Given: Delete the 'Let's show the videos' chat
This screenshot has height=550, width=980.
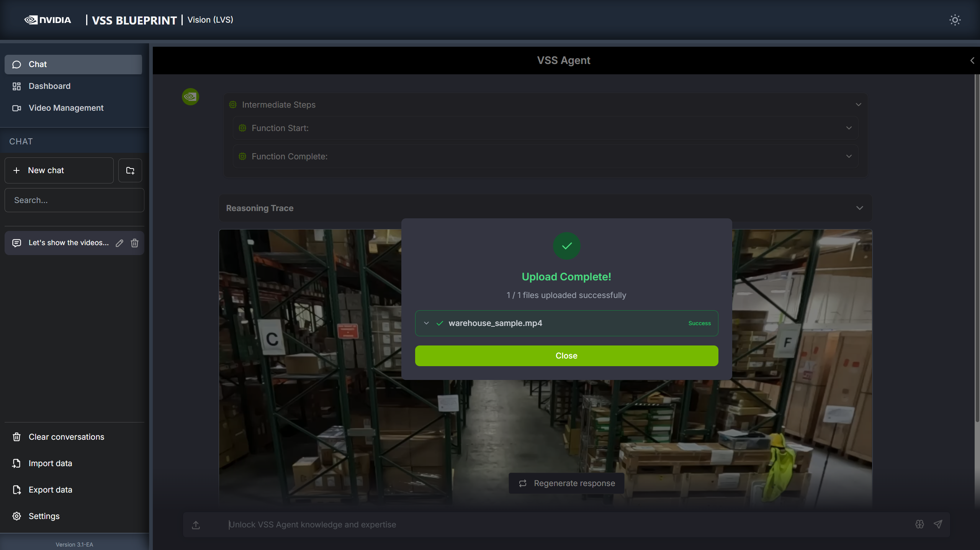Looking at the screenshot, I should coord(134,243).
